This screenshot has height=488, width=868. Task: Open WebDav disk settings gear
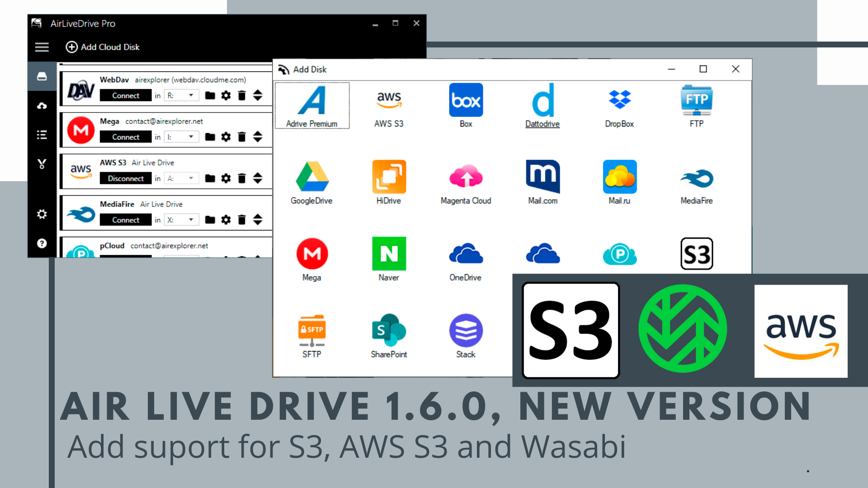226,95
